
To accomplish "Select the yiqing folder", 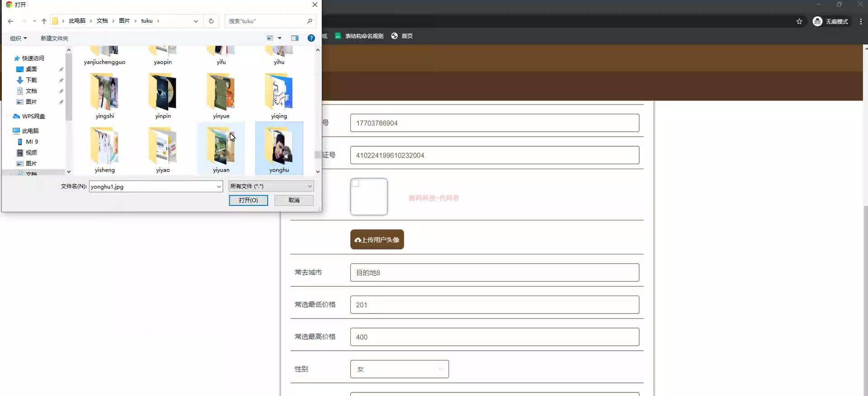I will point(279,96).
